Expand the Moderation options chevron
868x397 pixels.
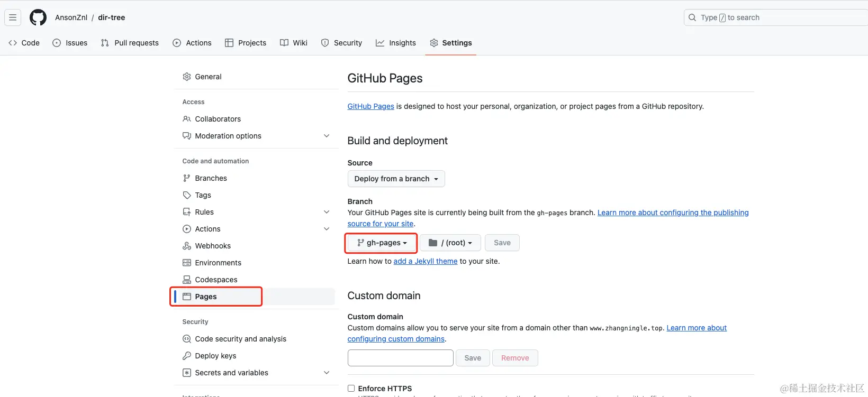coord(327,136)
